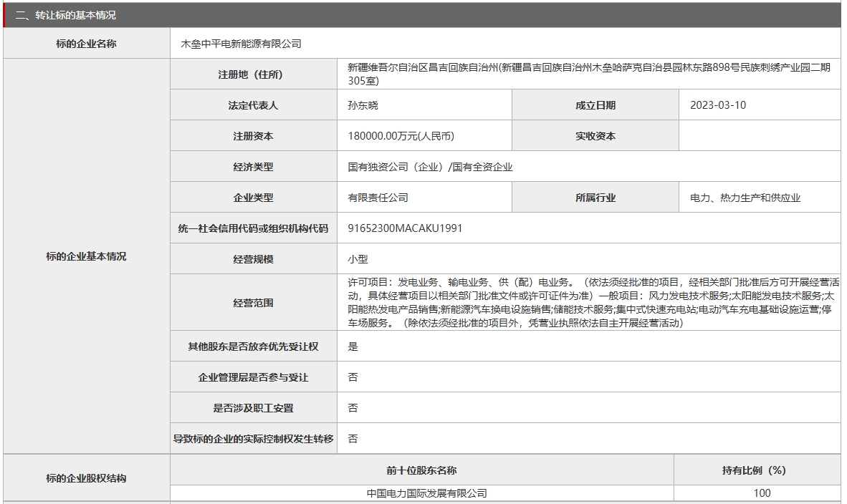
Task: Select the 是 value for preemptive rights
Action: coord(353,346)
